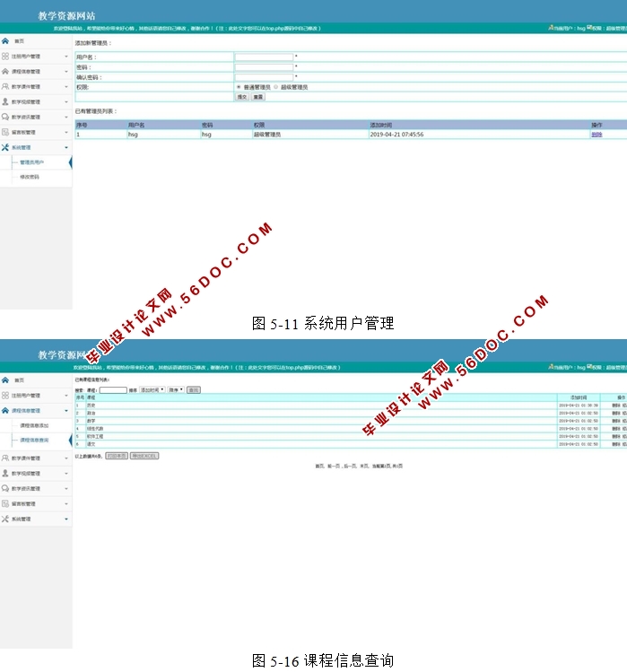Click the 线性代数 course row
The height and width of the screenshot is (672, 627).
pyautogui.click(x=351, y=429)
